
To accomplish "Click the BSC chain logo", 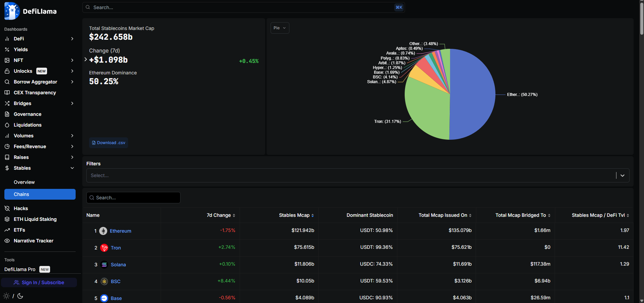I will point(104,281).
